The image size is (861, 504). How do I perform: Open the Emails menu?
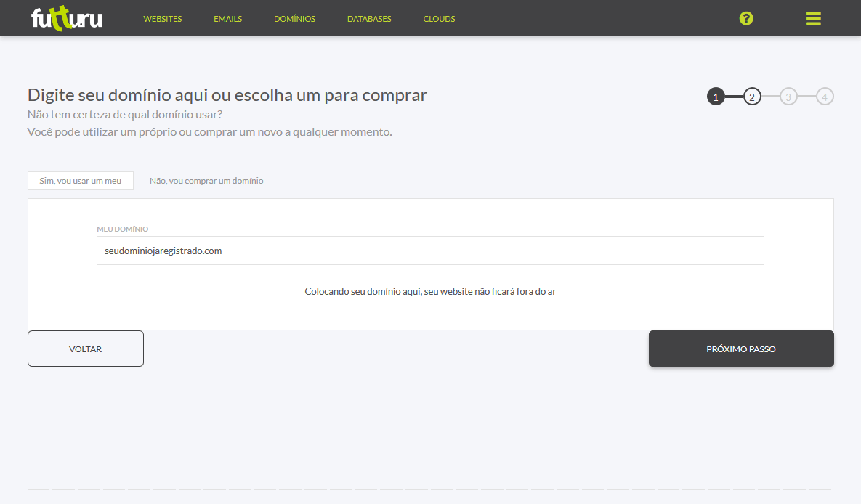(x=228, y=19)
